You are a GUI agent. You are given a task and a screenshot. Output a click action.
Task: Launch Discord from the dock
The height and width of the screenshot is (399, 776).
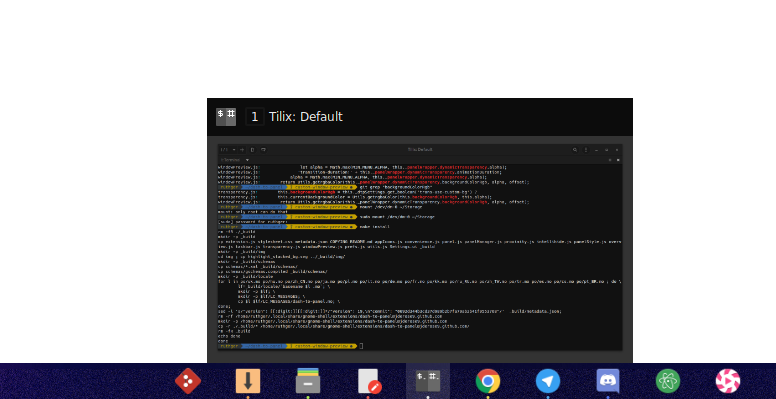click(x=608, y=381)
